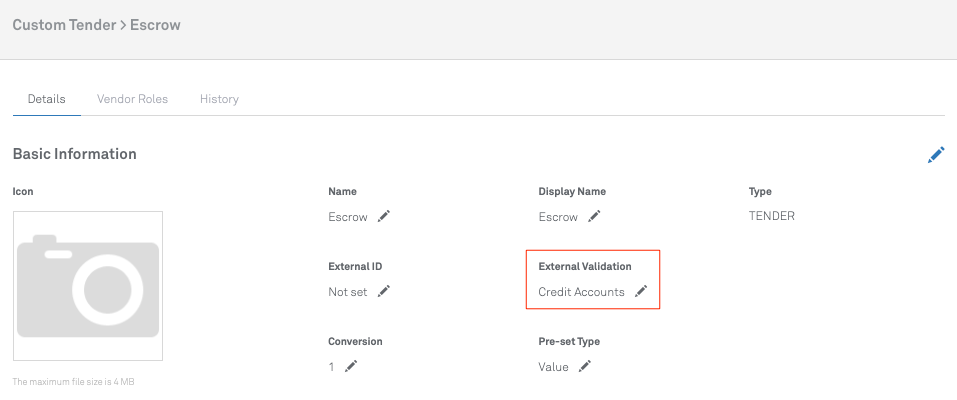Click the Pre-set Type edit pencil
The height and width of the screenshot is (400, 957).
pos(585,367)
